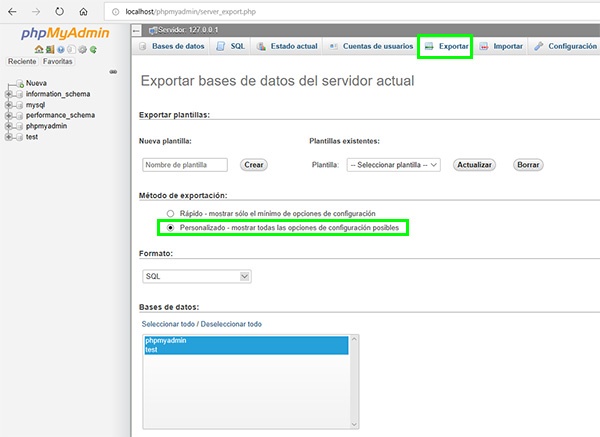Open the SQL format dropdown
Image resolution: width=600 pixels, height=437 pixels.
coord(197,276)
